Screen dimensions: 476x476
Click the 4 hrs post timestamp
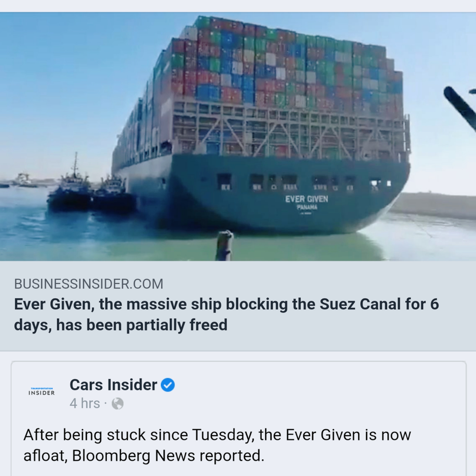pos(85,403)
